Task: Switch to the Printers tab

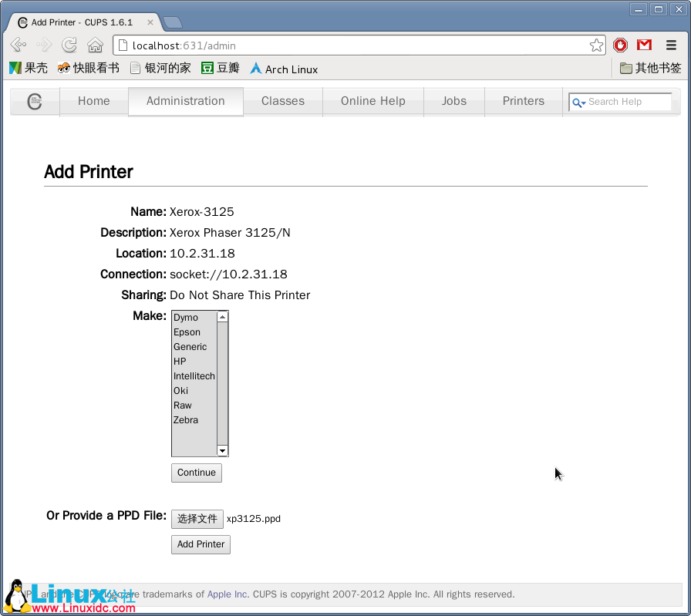Action: point(523,101)
